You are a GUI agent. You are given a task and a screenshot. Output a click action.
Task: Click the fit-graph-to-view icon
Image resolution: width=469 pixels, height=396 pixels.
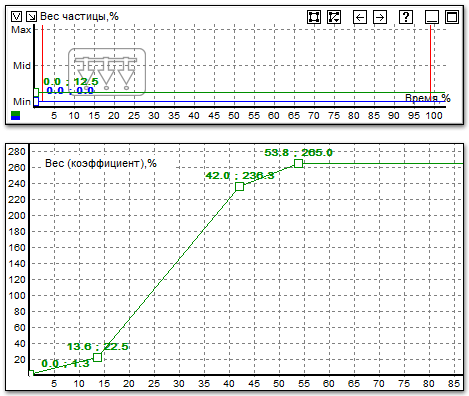pos(314,17)
